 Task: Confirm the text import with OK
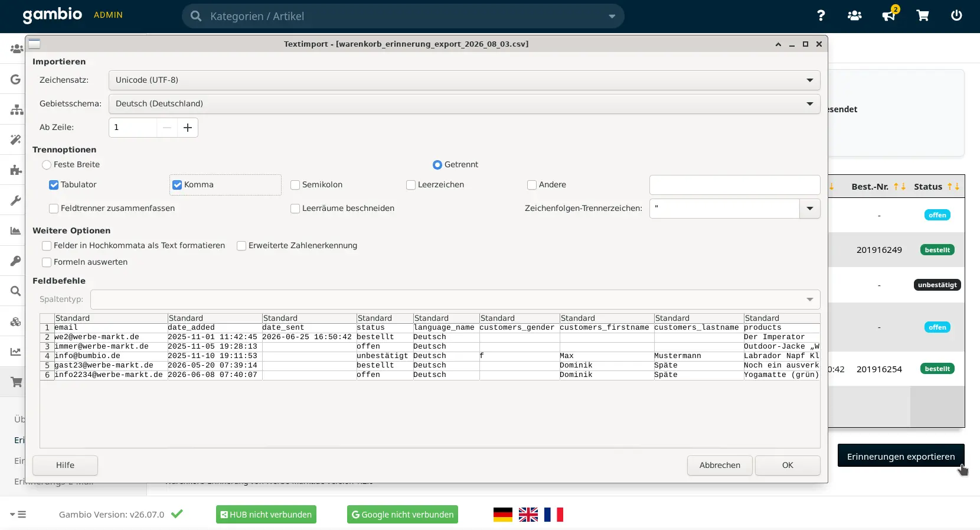coord(788,466)
